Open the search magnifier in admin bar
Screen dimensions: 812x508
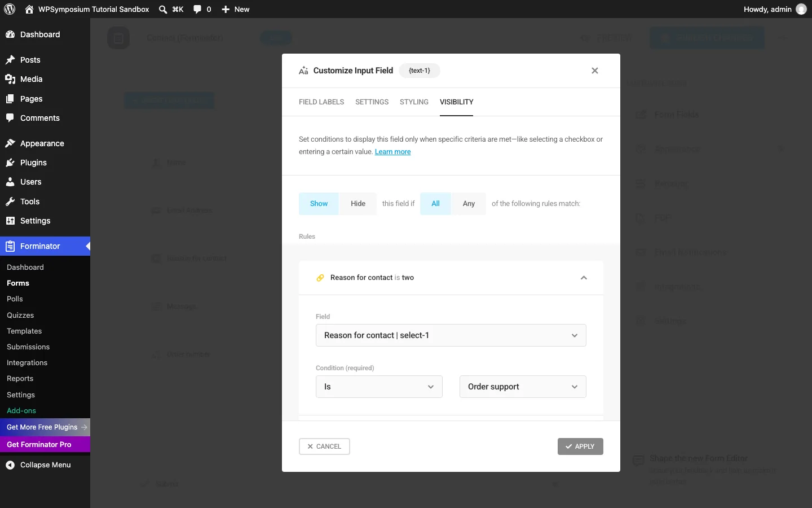click(163, 9)
